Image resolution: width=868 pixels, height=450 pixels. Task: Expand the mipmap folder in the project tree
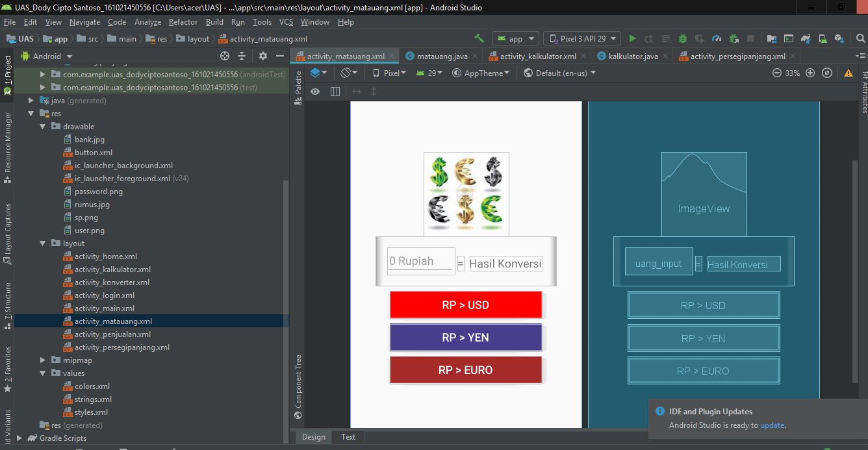click(x=43, y=360)
